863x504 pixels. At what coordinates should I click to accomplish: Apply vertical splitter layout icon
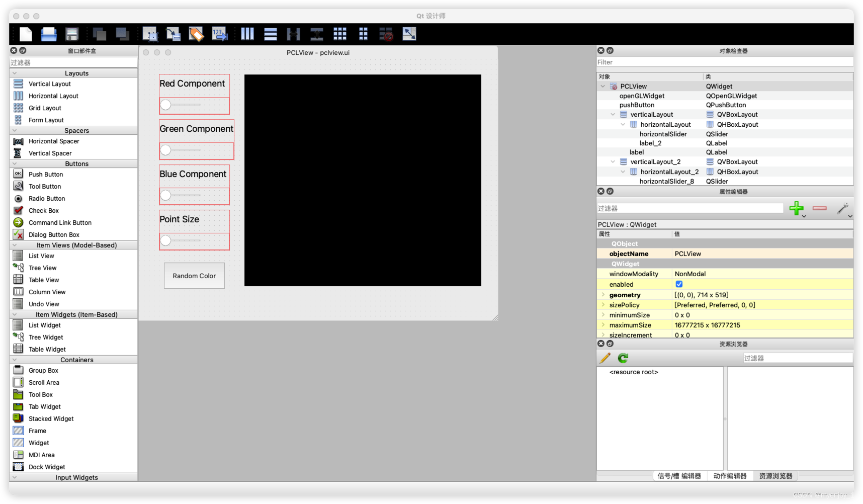tap(317, 34)
